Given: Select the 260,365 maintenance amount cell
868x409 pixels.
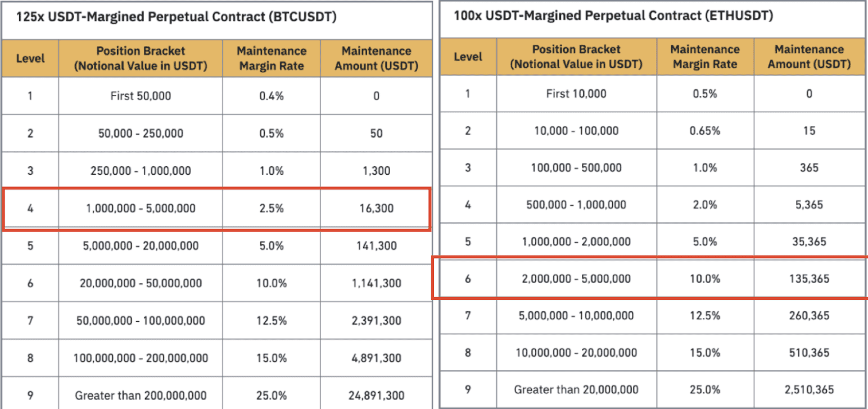Looking at the screenshot, I should tap(809, 316).
